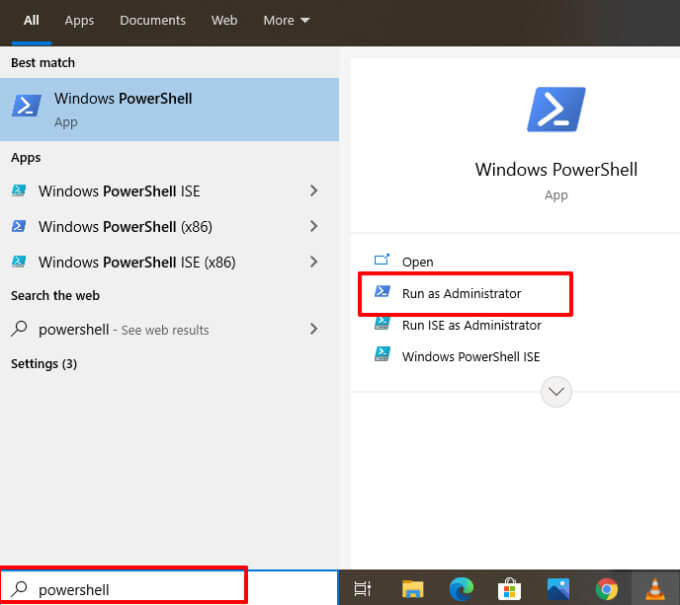Open Task View from the taskbar
680x605 pixels.
click(363, 589)
